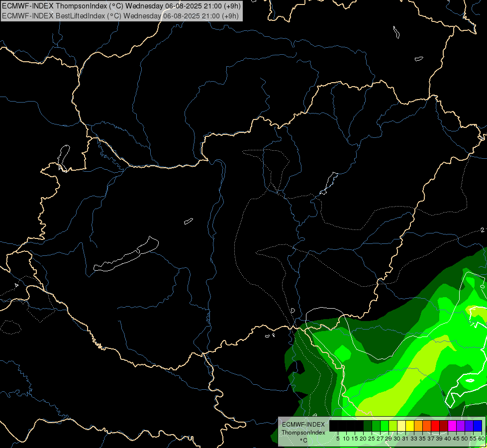Click the ECMWF-INDEX ThompsonIndex title line
This screenshot has width=487, height=448.
pyautogui.click(x=121, y=6)
